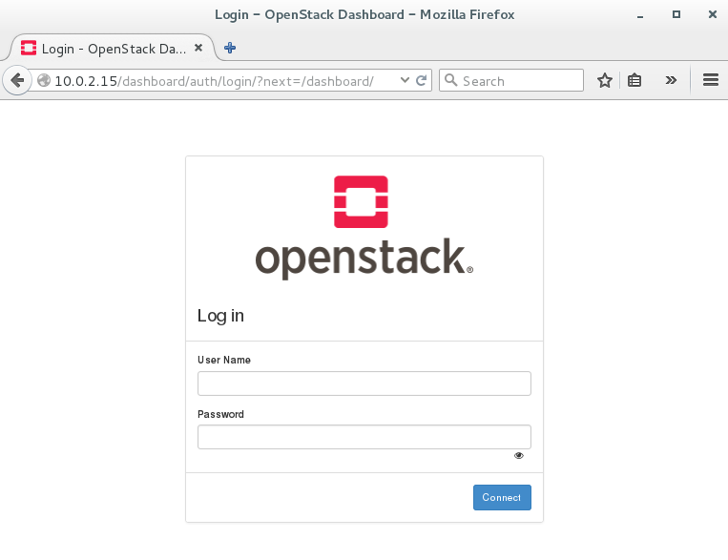Open the Firefox hamburger menu
This screenshot has height=560, width=728.
pyautogui.click(x=711, y=80)
